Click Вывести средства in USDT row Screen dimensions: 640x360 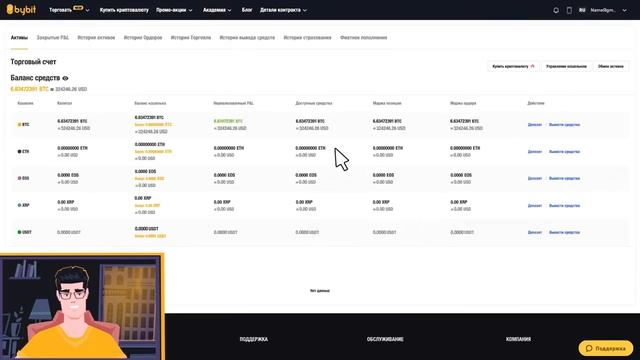564,232
